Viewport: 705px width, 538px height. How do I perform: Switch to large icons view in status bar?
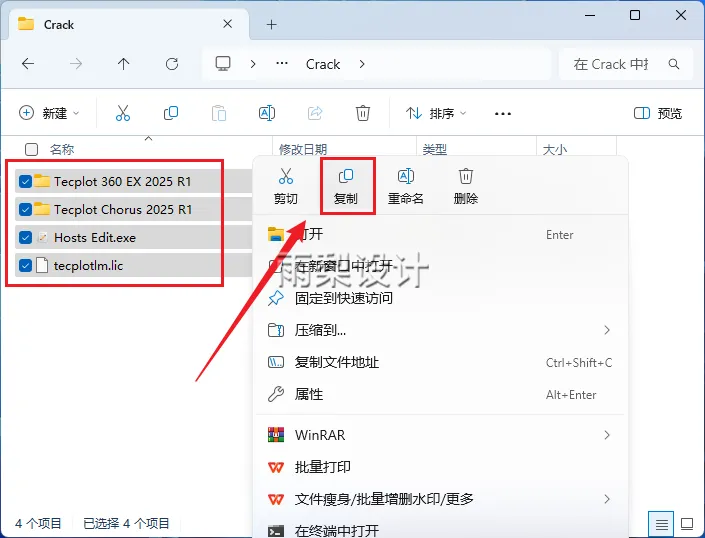tap(687, 524)
